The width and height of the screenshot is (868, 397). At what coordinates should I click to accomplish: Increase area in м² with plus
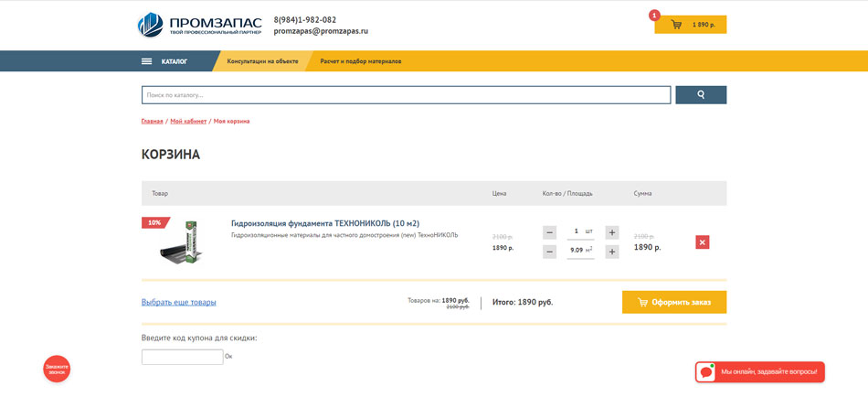[611, 252]
